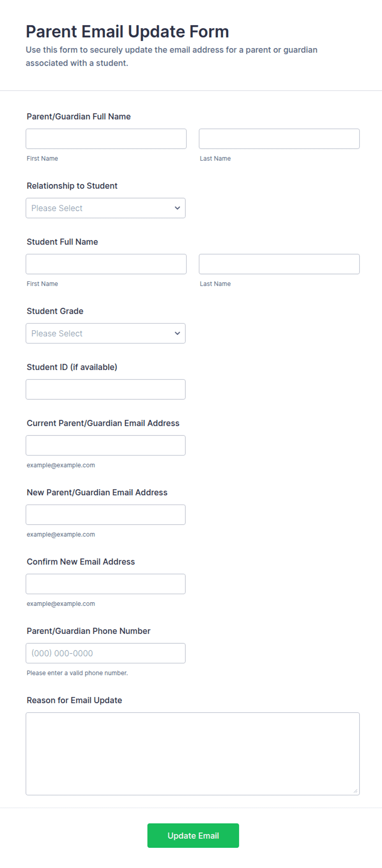382x868 pixels.
Task: Click the Parent/Guardian First Name field
Action: tap(106, 139)
